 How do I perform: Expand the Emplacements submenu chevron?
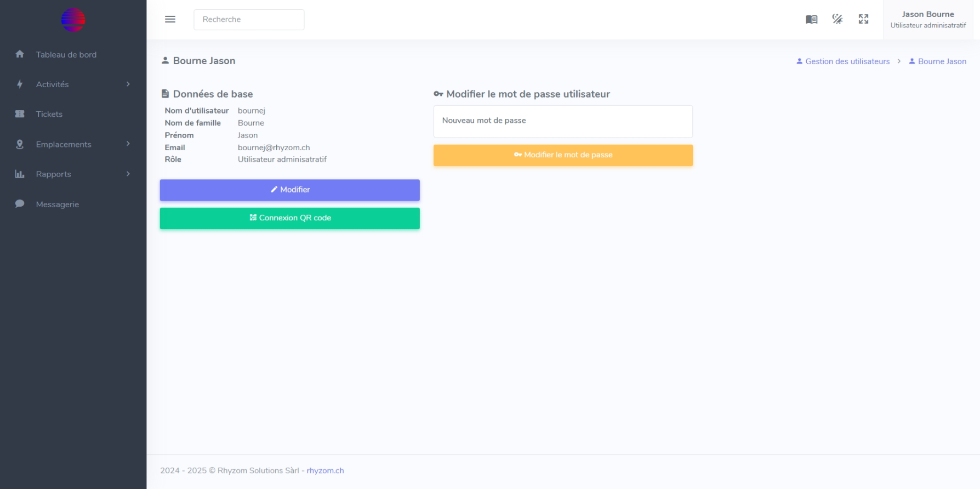click(x=128, y=144)
